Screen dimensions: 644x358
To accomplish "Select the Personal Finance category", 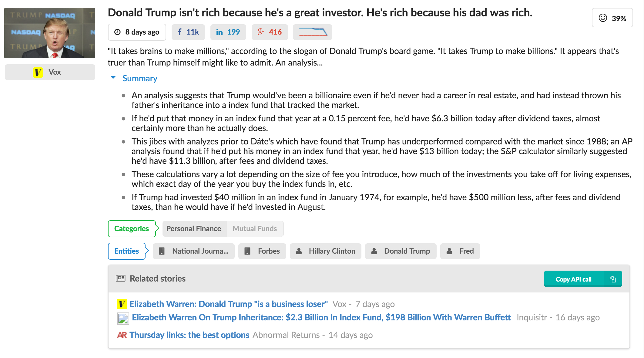I will [x=194, y=229].
